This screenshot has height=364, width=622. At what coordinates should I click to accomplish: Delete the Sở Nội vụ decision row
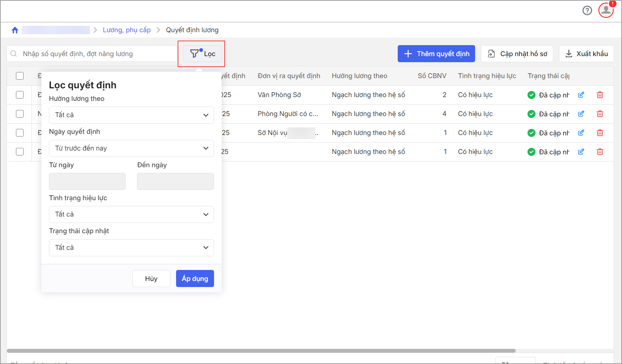[600, 133]
